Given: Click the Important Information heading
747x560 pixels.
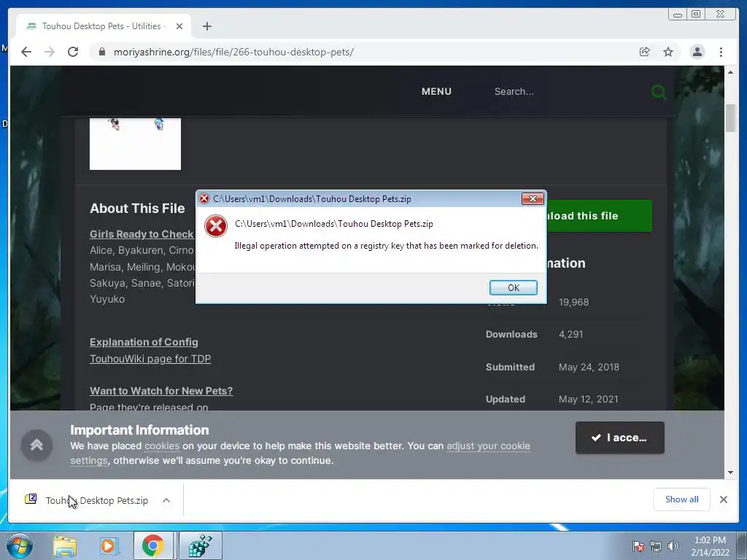Looking at the screenshot, I should [139, 430].
